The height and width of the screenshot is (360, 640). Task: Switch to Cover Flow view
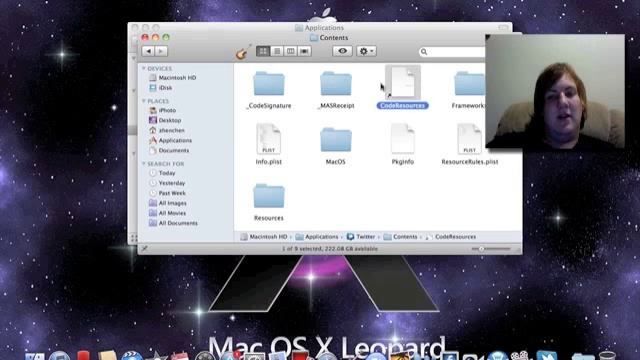pos(304,51)
